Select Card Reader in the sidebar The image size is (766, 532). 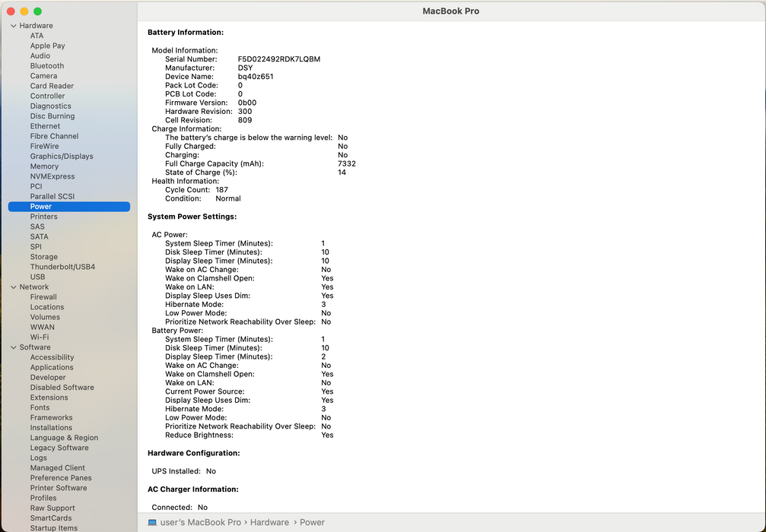click(52, 86)
